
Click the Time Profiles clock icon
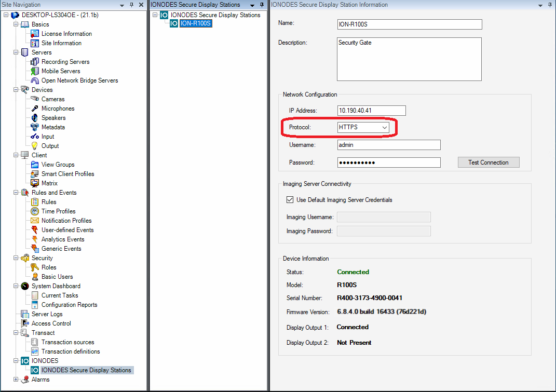pos(35,211)
